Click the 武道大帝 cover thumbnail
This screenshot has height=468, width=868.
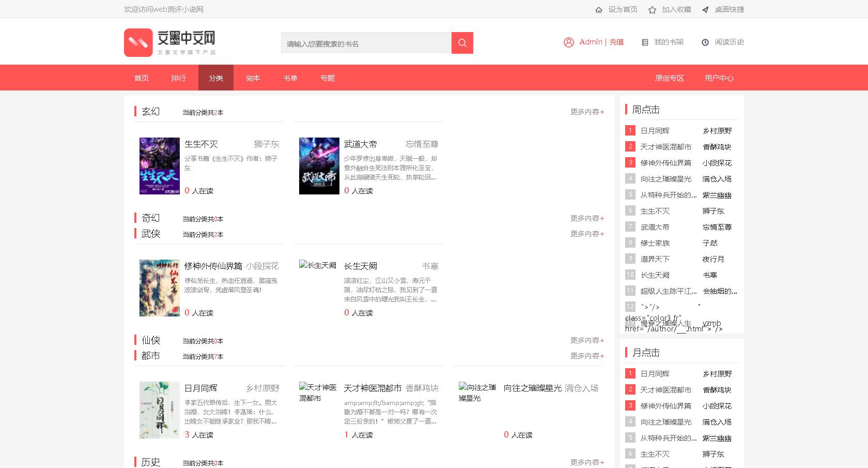pos(318,165)
